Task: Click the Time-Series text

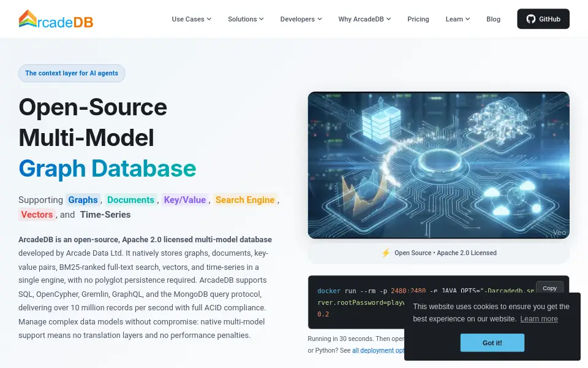Action: (x=105, y=215)
